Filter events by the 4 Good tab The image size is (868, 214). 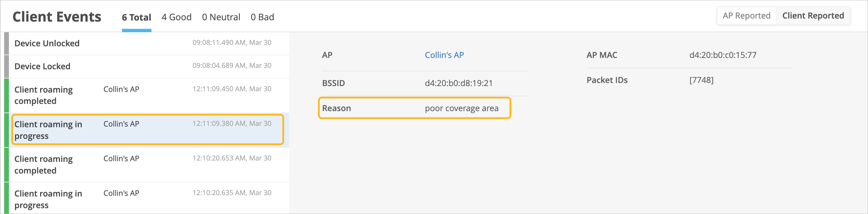coord(176,17)
